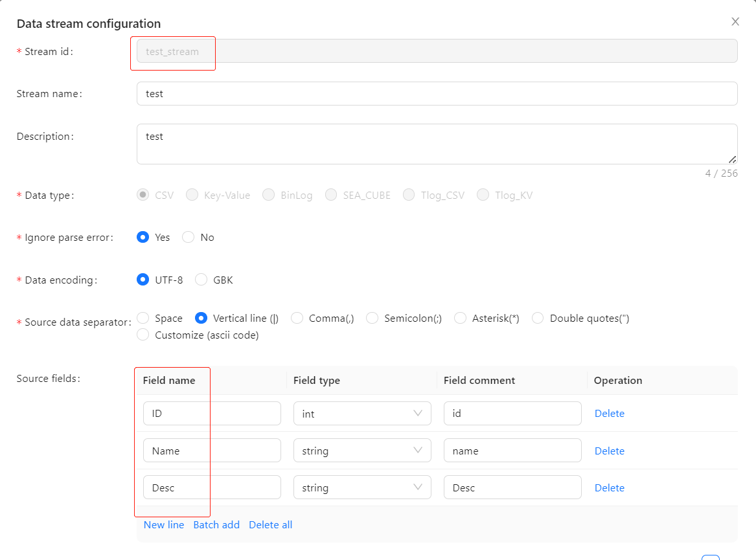Screen dimensions: 756x560
Task: Expand field type dropdown for Name row
Action: pyautogui.click(x=362, y=451)
